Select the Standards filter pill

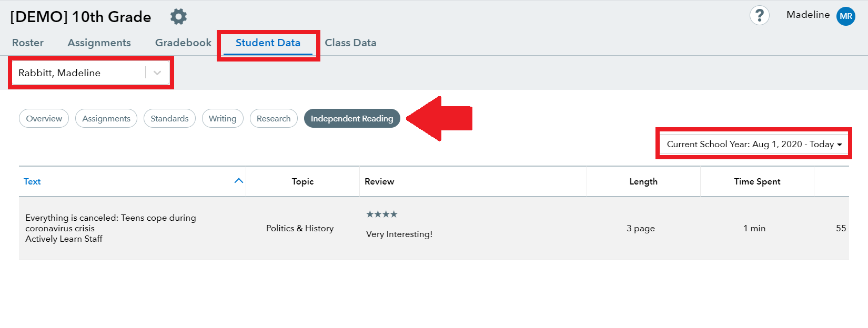click(169, 118)
